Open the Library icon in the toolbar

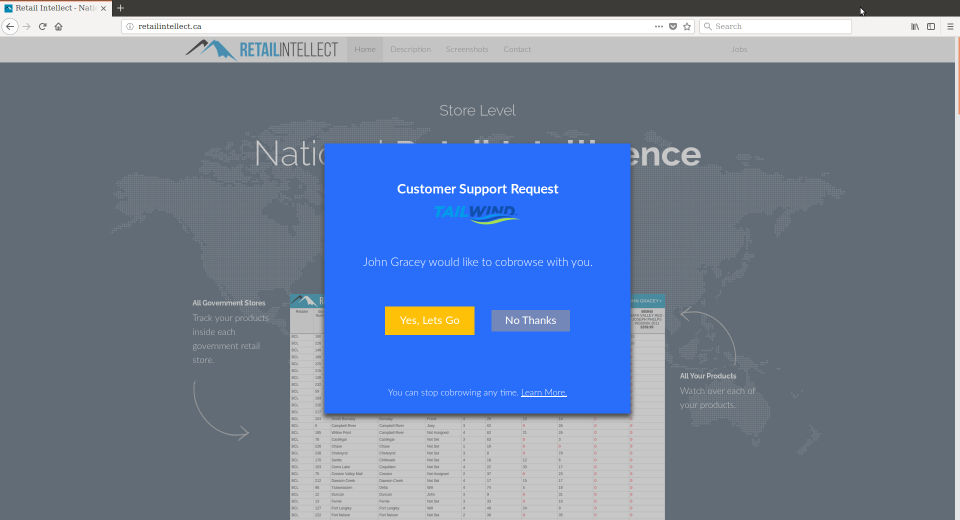(x=915, y=26)
